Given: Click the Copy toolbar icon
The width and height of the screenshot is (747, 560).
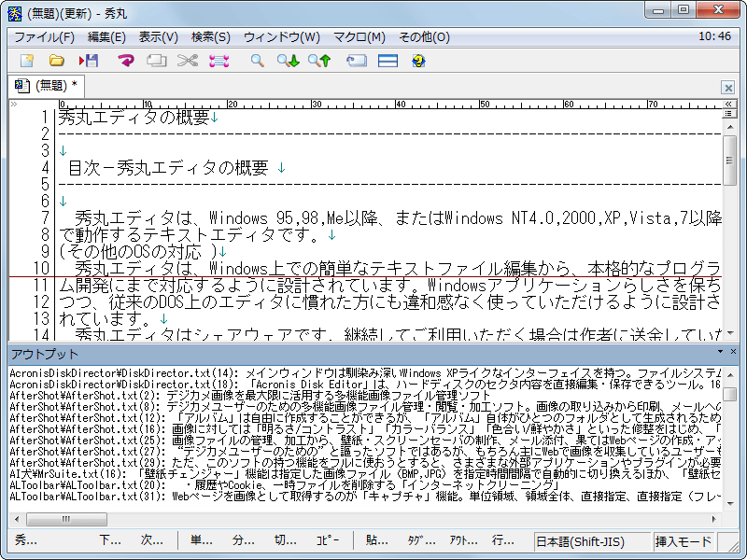Looking at the screenshot, I should tap(156, 61).
